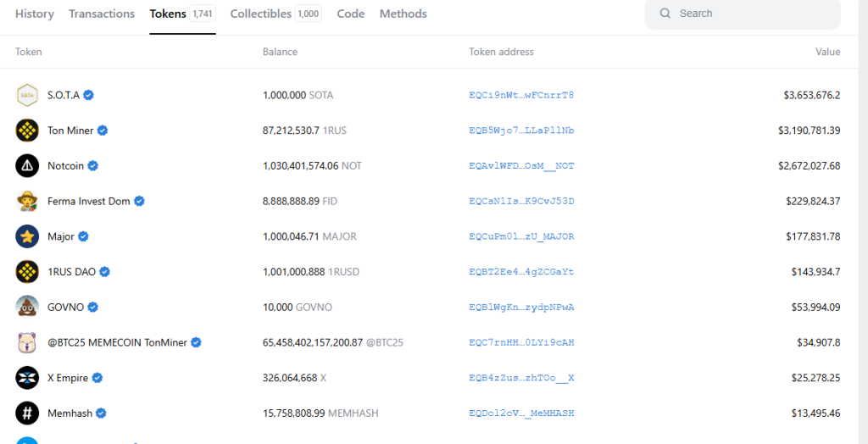Click the Value column header
Screen dimensions: 868x444
[x=827, y=52]
